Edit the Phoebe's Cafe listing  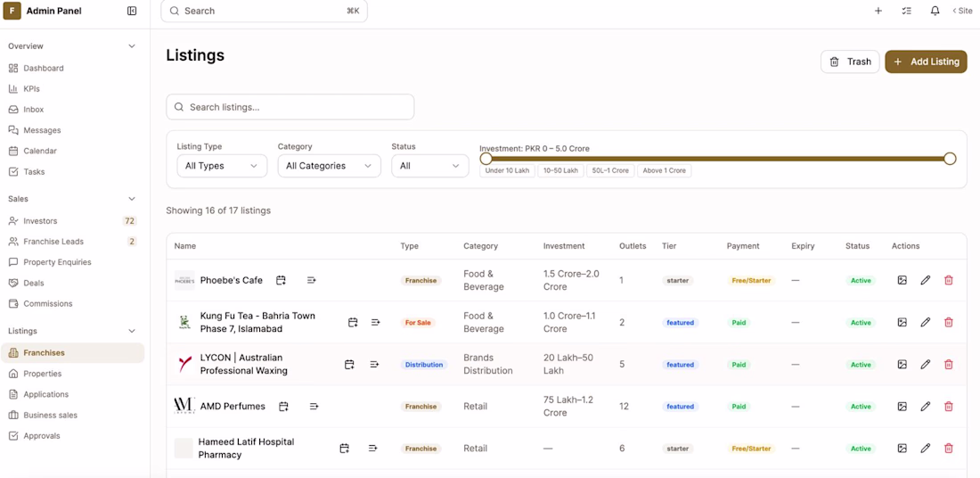[926, 280]
